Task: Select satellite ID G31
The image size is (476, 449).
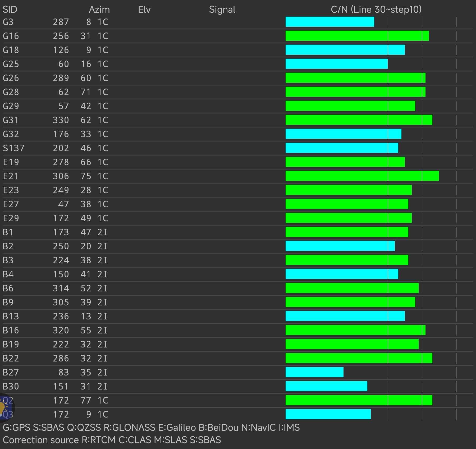Action: coord(11,120)
